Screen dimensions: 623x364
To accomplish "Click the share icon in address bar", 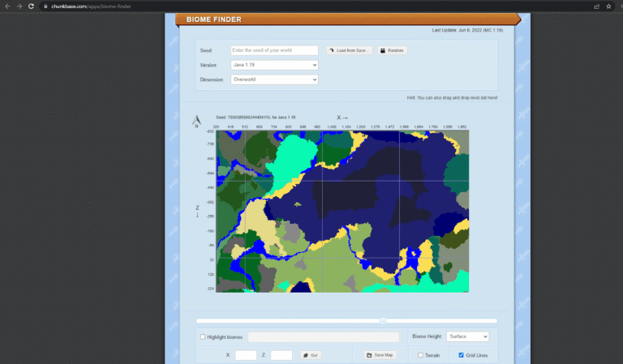I will coord(597,6).
